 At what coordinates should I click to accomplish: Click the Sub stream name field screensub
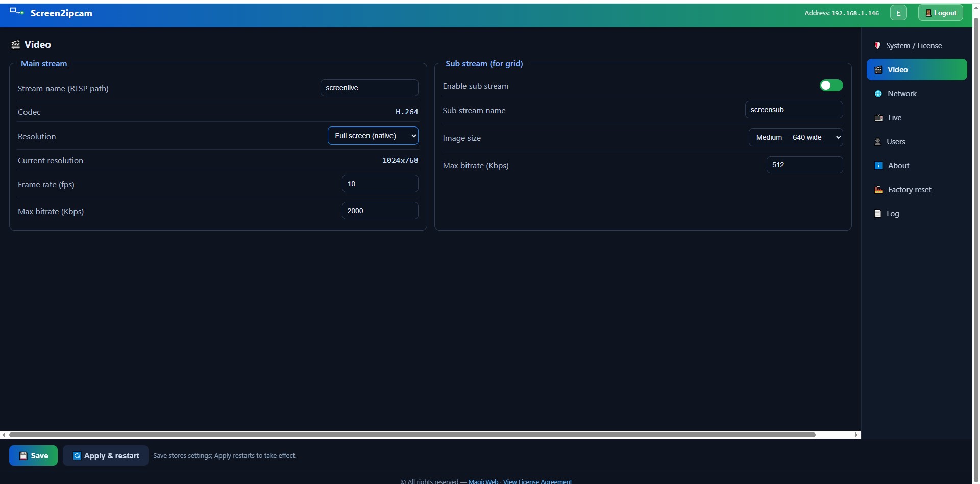click(x=794, y=110)
